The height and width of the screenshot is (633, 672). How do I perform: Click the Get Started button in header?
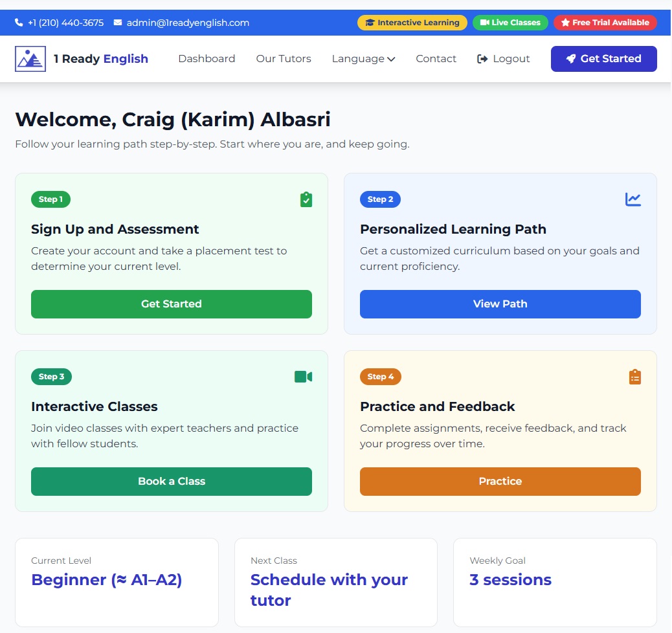[603, 59]
